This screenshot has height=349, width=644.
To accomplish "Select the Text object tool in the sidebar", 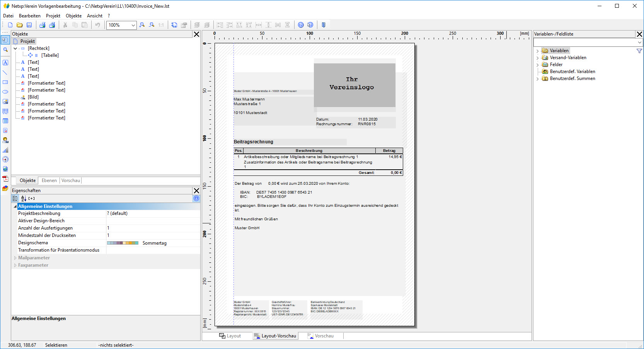I will point(5,63).
